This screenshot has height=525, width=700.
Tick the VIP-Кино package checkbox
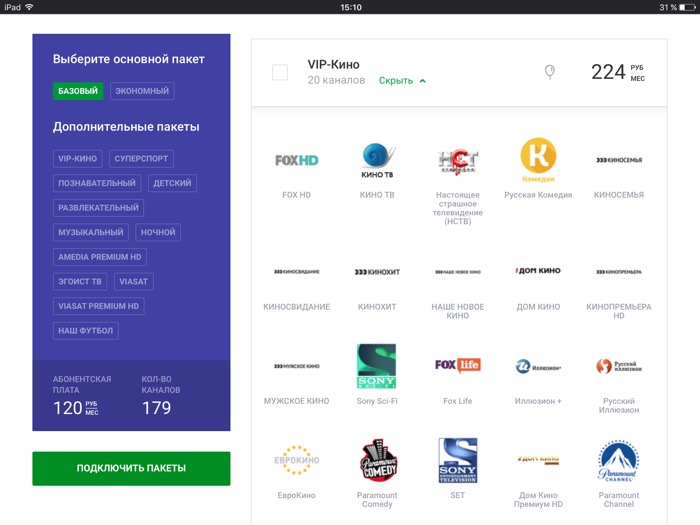pos(280,72)
